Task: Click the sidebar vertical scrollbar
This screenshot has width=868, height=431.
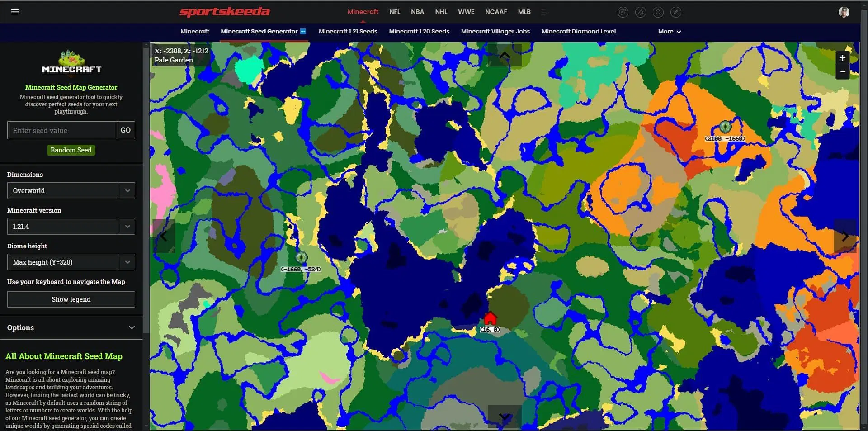Action: click(146, 190)
